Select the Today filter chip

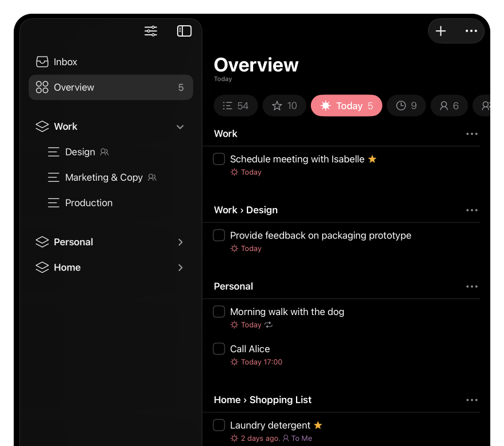click(x=346, y=106)
